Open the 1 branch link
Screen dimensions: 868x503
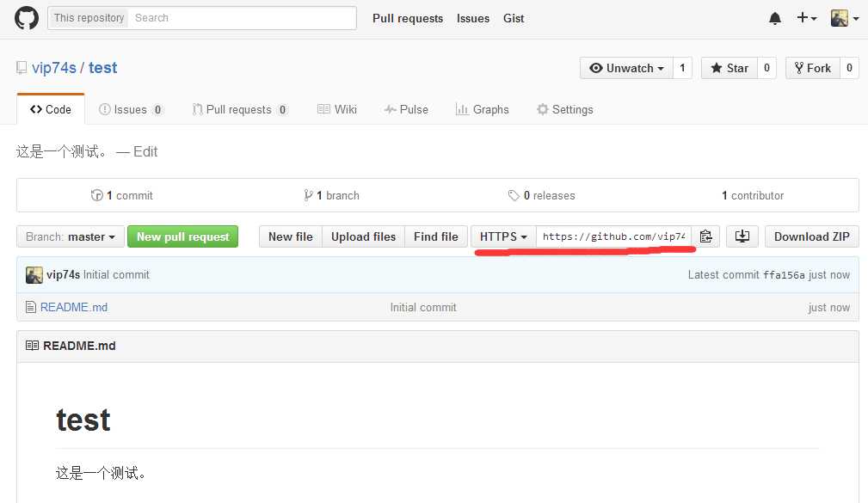[x=331, y=195]
